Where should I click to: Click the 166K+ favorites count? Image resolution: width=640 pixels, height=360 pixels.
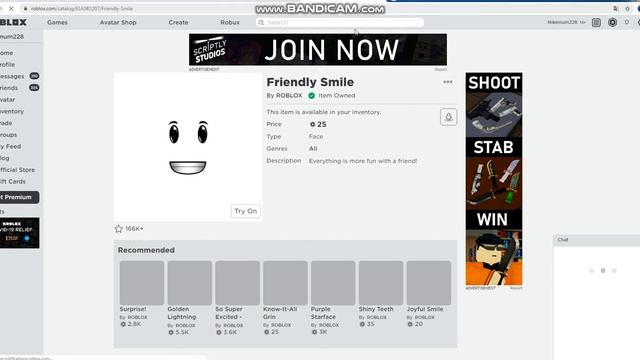[134, 229]
